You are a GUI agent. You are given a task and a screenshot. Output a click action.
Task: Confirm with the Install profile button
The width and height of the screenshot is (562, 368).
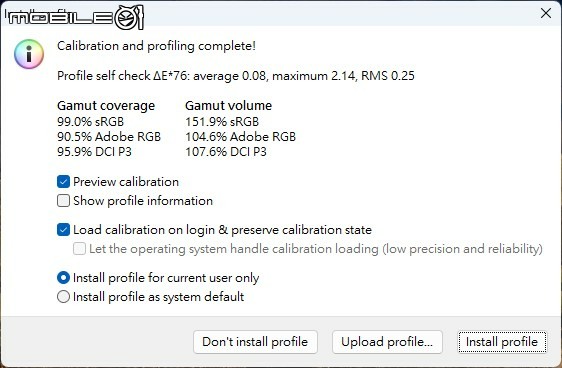[x=502, y=342]
